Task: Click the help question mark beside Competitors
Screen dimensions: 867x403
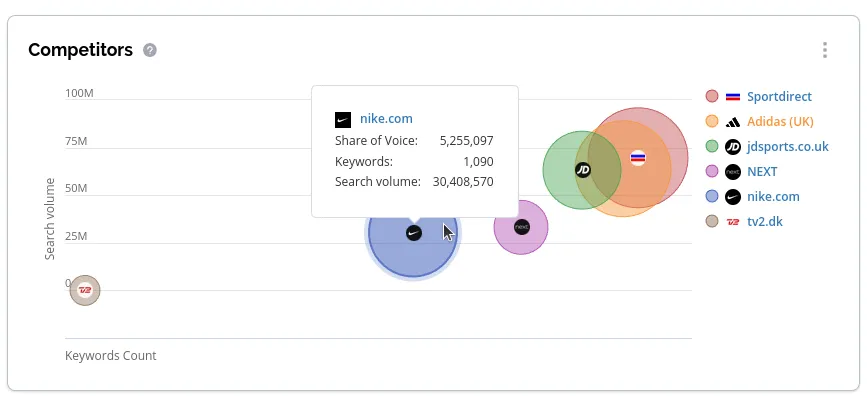Action: point(150,50)
